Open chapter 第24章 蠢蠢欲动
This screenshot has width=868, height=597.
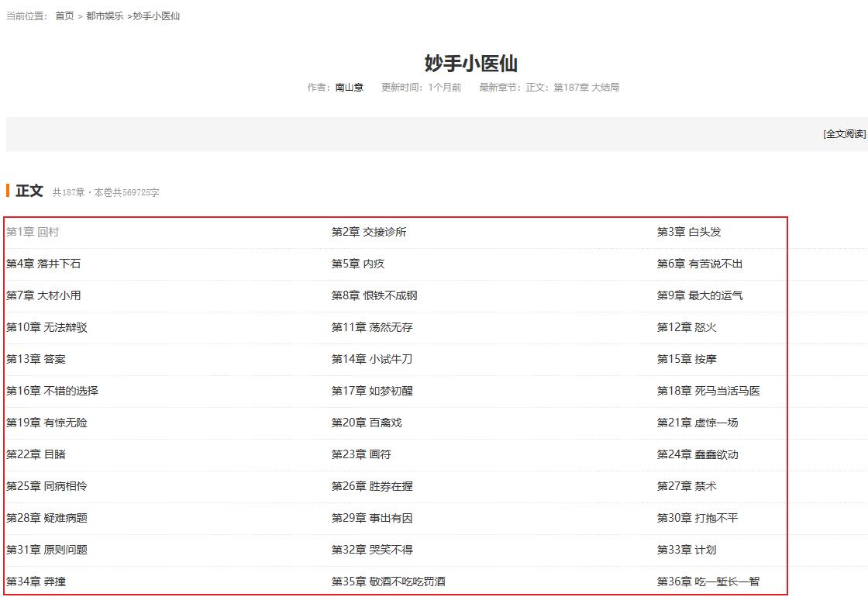697,454
